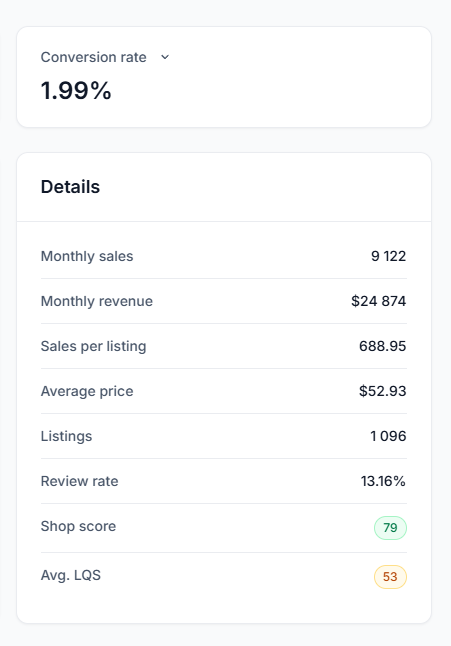Click the orange 53 LQS badge

point(390,577)
